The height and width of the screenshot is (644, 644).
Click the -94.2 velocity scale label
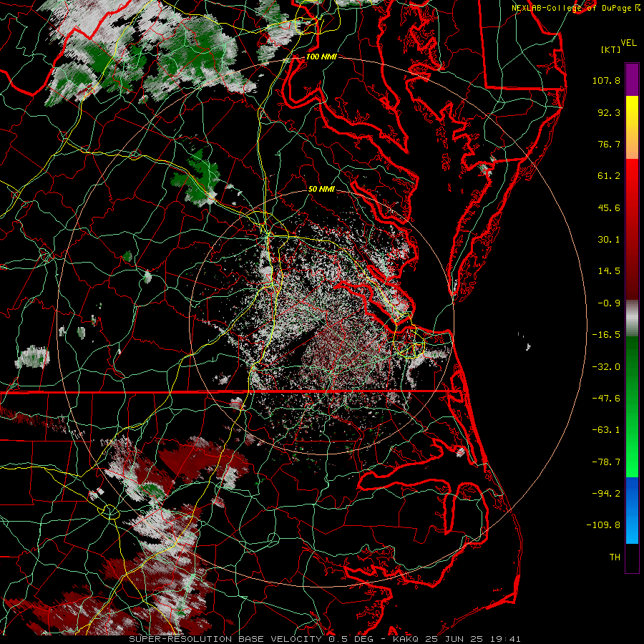click(606, 494)
